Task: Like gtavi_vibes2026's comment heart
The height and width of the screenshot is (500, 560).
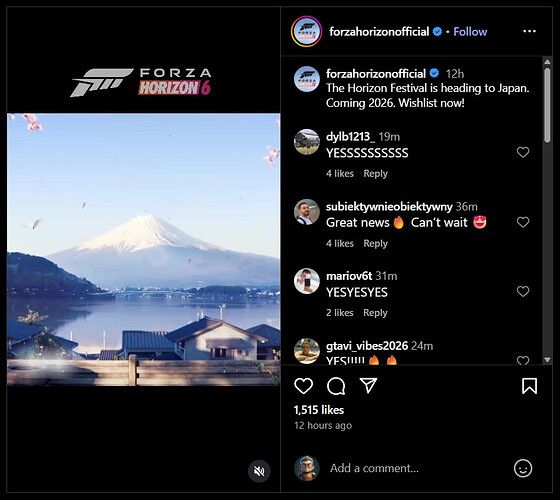Action: [523, 360]
